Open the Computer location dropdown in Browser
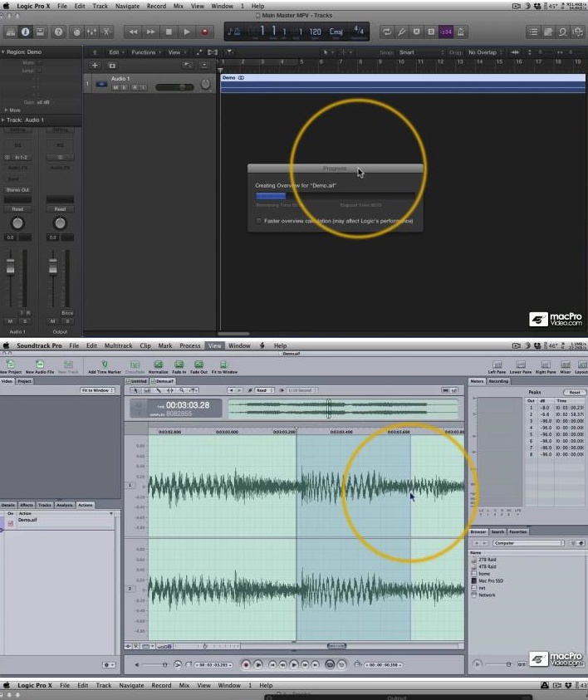Viewport: 588px width, 700px height. coord(528,543)
